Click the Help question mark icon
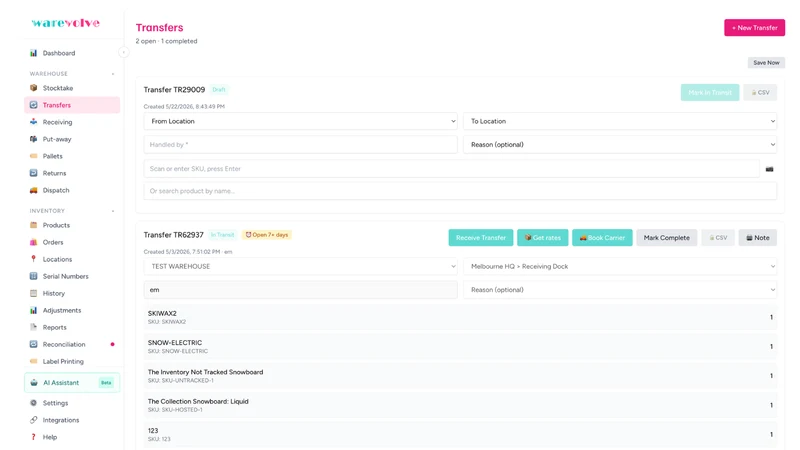800x450 pixels. point(33,437)
